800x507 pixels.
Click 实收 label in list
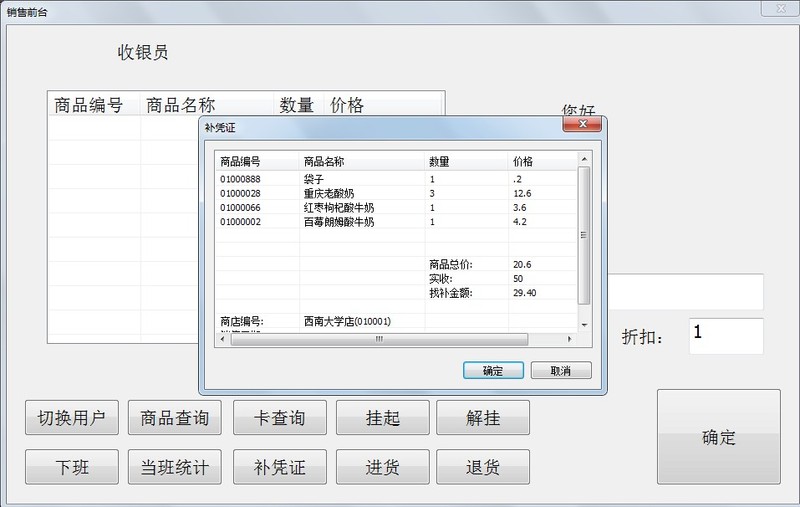440,278
